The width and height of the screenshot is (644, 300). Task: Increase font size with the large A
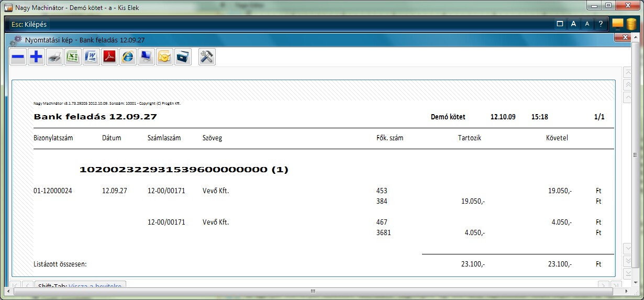coord(573,24)
